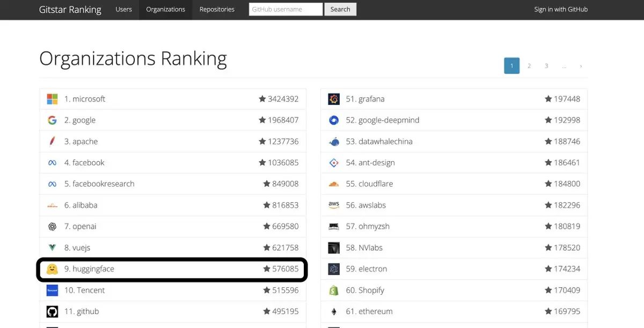Image resolution: width=644 pixels, height=328 pixels.
Task: Go to pagination page 3
Action: tap(546, 66)
